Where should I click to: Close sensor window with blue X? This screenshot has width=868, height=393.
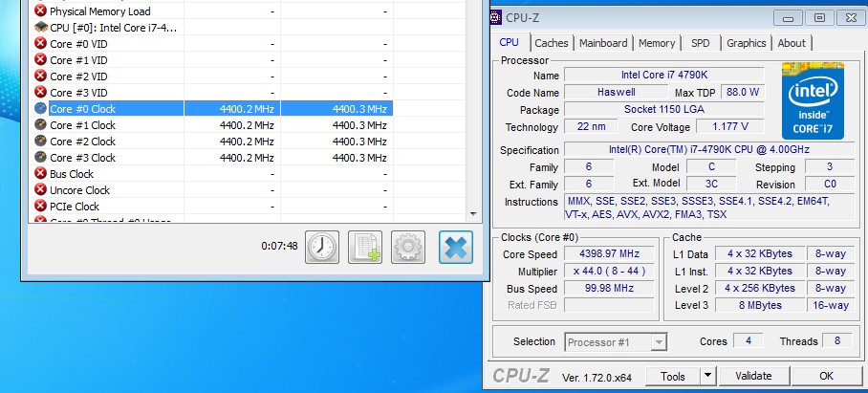click(456, 247)
